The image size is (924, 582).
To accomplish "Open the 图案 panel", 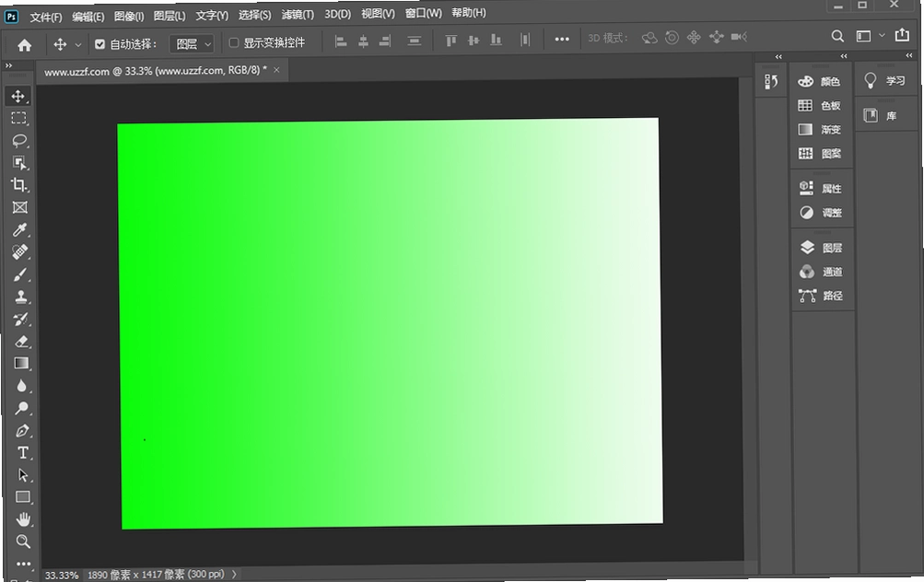I will [820, 154].
